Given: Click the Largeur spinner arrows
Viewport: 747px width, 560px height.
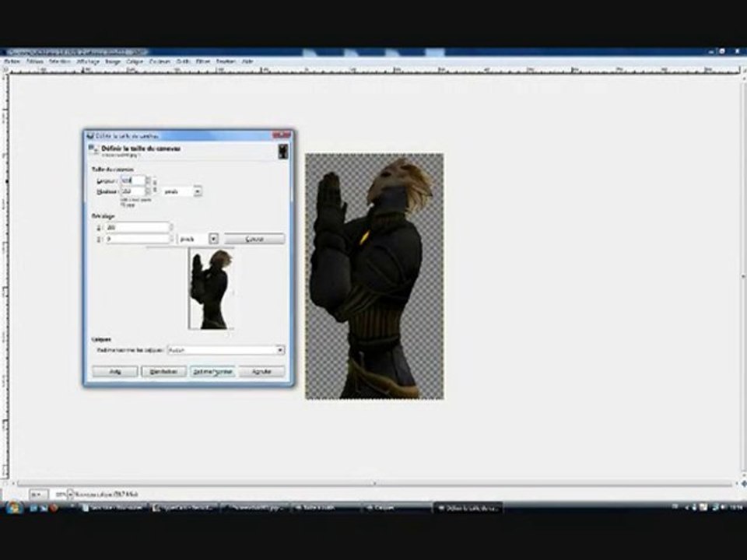Looking at the screenshot, I should coord(148,181).
